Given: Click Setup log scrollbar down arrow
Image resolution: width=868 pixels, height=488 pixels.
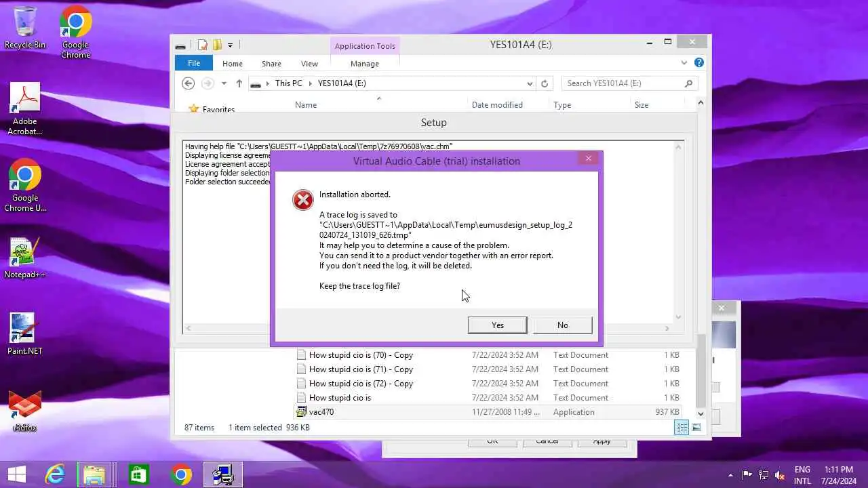Looking at the screenshot, I should click(678, 317).
